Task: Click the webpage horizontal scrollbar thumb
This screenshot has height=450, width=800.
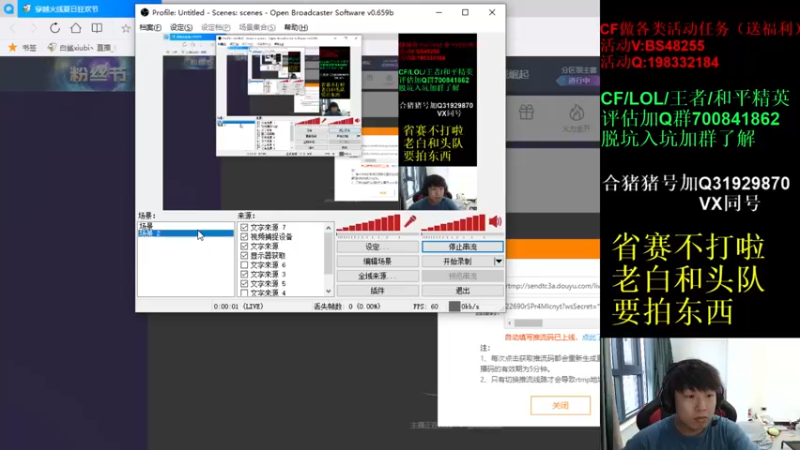Action: (x=528, y=323)
